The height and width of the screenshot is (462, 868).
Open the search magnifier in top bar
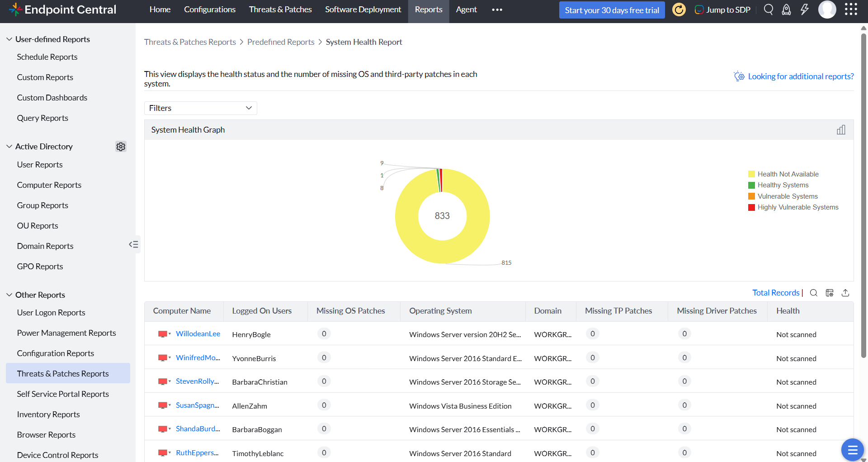coord(768,10)
